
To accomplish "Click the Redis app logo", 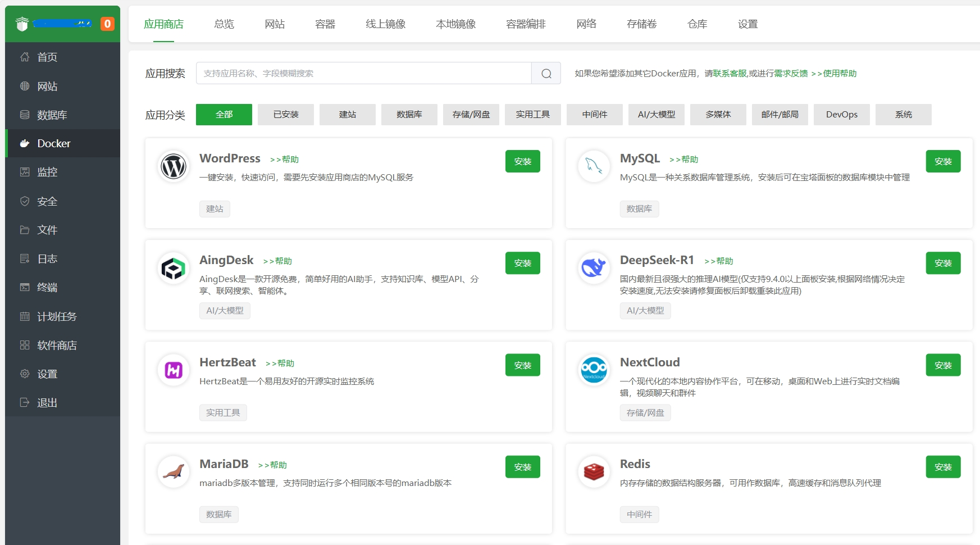I will pyautogui.click(x=594, y=472).
